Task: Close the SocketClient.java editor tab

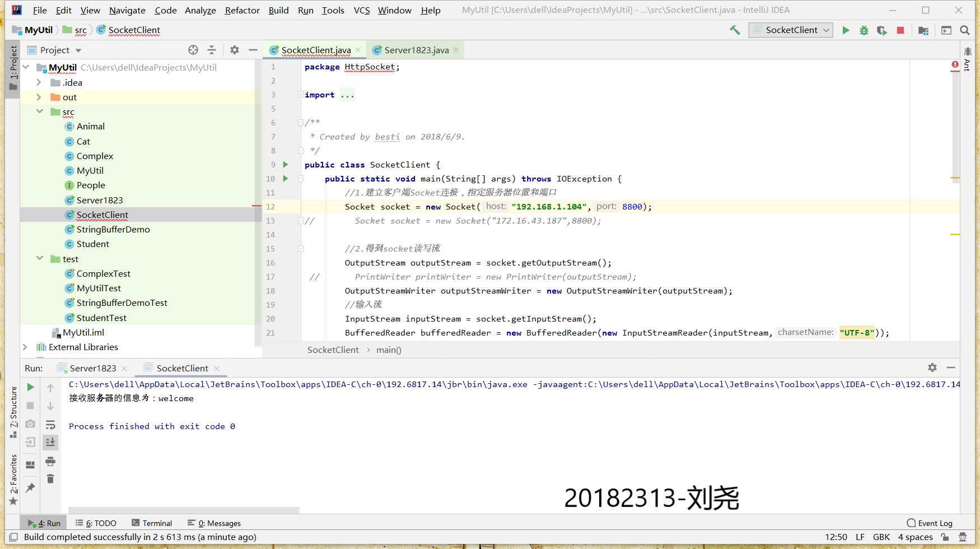Action: click(358, 50)
